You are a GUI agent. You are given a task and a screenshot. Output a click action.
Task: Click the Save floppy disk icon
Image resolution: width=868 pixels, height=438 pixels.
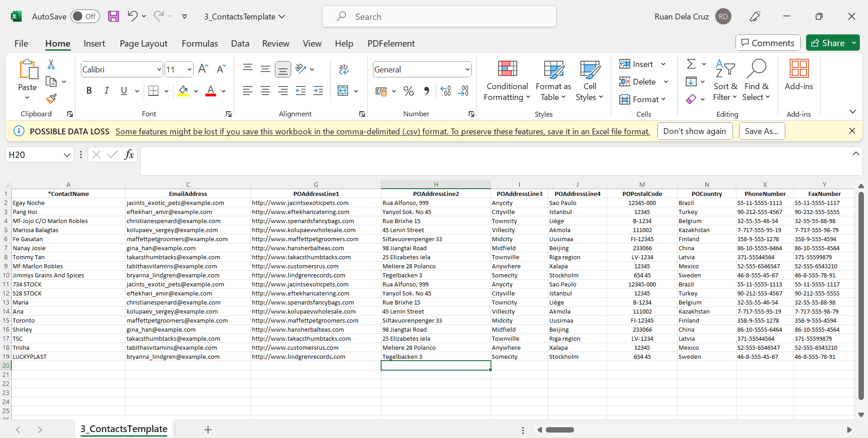click(113, 17)
